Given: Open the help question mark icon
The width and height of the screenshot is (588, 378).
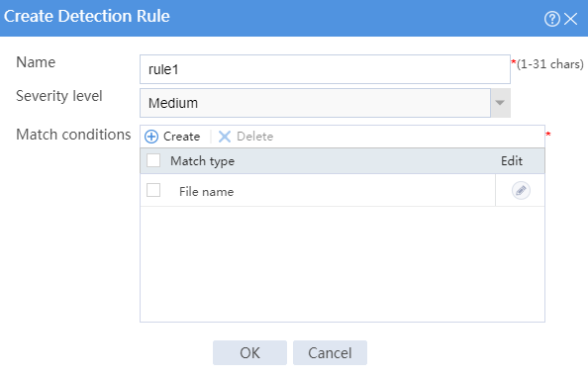Looking at the screenshot, I should [551, 19].
